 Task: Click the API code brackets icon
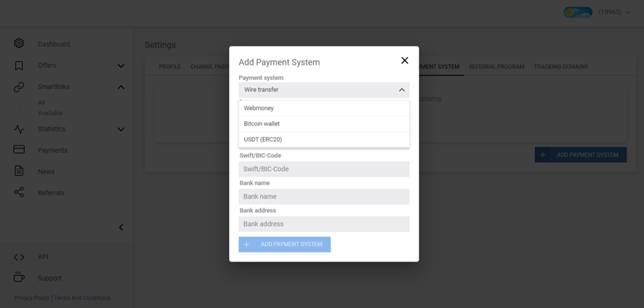[x=19, y=257]
